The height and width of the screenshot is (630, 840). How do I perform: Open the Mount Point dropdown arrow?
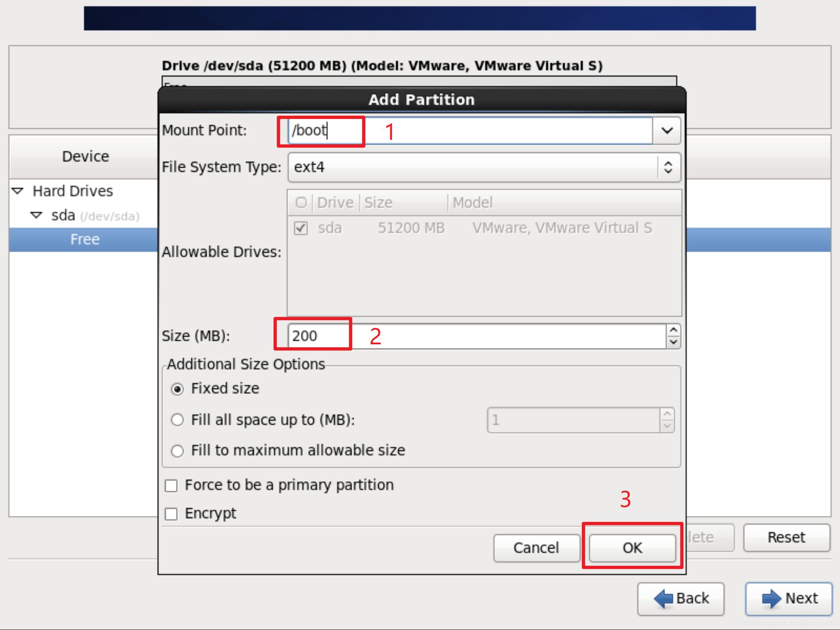coord(667,131)
